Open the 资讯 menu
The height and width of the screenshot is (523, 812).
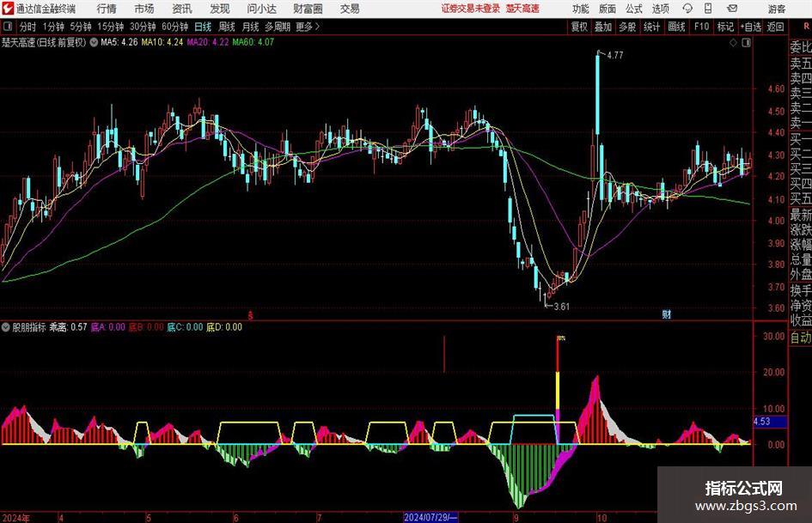[182, 9]
